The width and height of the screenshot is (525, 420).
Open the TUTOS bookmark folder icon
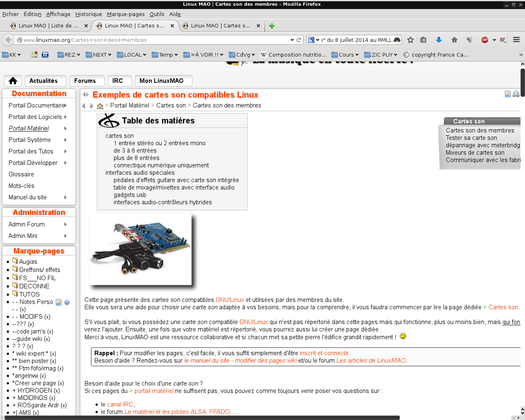(15, 294)
